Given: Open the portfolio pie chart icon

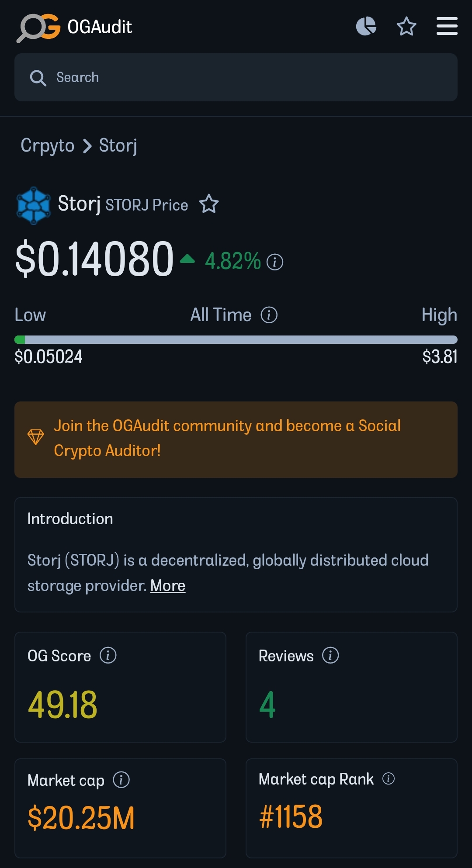Looking at the screenshot, I should pyautogui.click(x=366, y=26).
